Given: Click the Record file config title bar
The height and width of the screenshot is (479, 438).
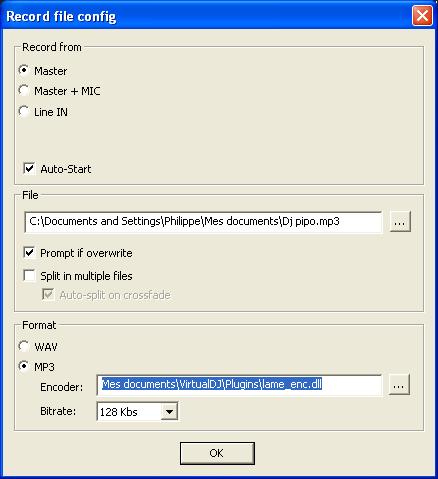Looking at the screenshot, I should coord(207,16).
